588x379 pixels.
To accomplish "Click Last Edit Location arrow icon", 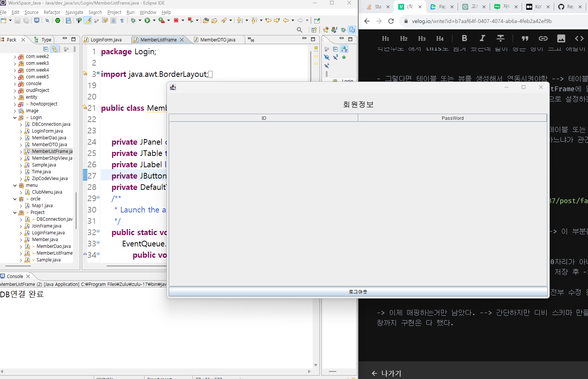I will coord(268,20).
